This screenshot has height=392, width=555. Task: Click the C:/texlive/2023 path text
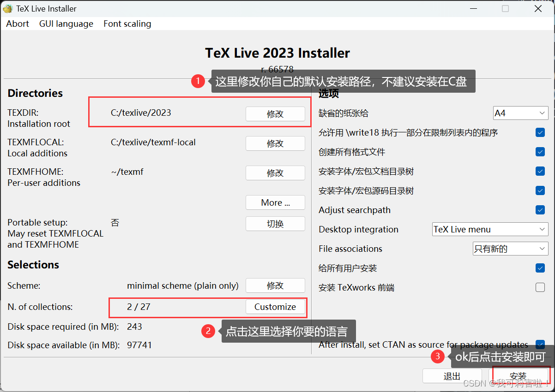[x=141, y=113]
